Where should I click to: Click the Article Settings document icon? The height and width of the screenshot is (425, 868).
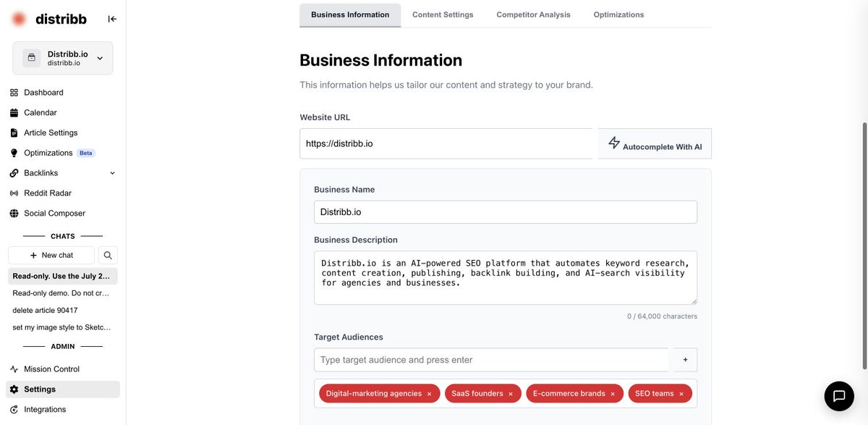[14, 133]
